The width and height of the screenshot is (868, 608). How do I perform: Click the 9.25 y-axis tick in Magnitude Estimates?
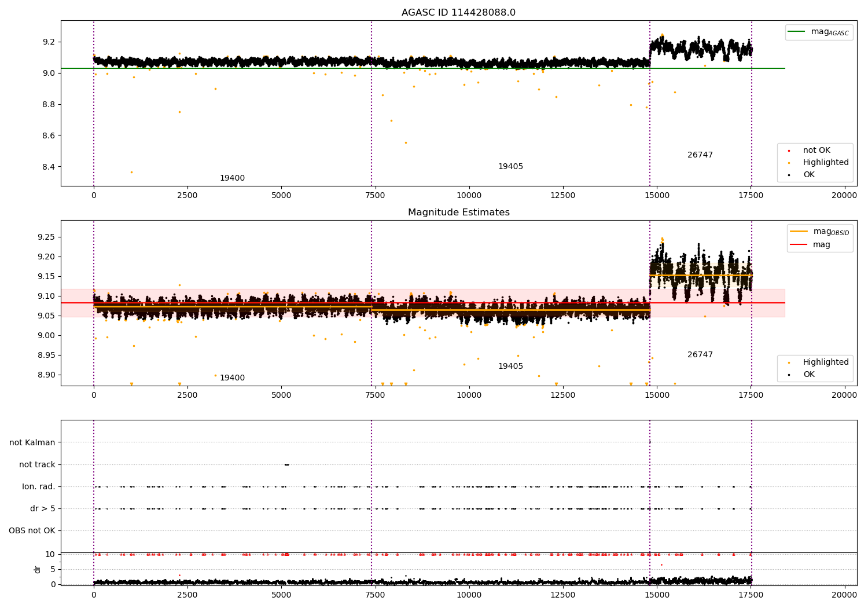coord(47,237)
